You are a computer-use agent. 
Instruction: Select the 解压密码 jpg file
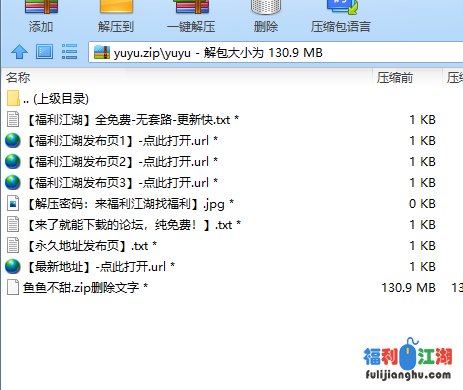pyautogui.click(x=120, y=204)
